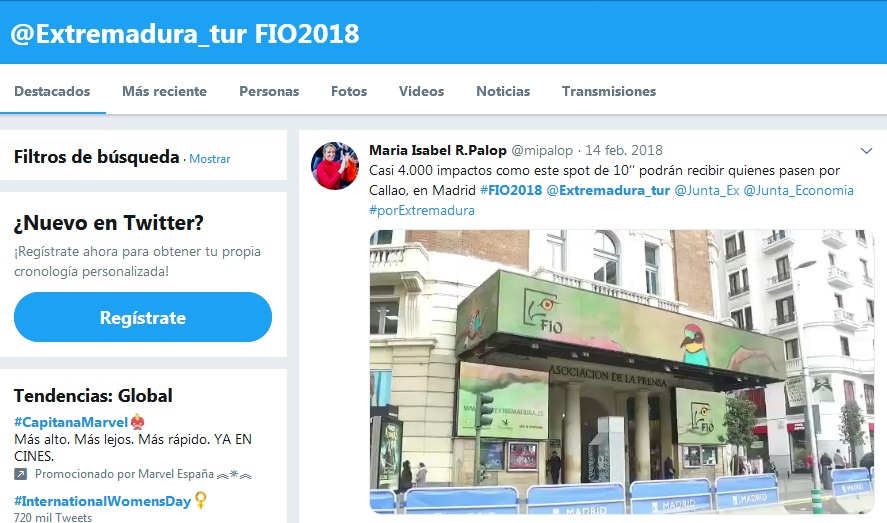Open the promoted arrow icon by Marvel España

(x=20, y=474)
